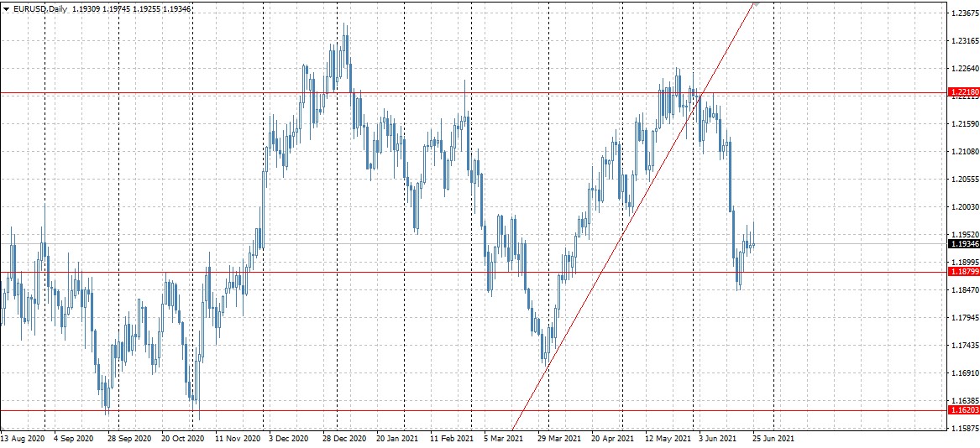Click the 3 Dec 2020 date label
Screen dimensions: 980x448
coord(290,439)
